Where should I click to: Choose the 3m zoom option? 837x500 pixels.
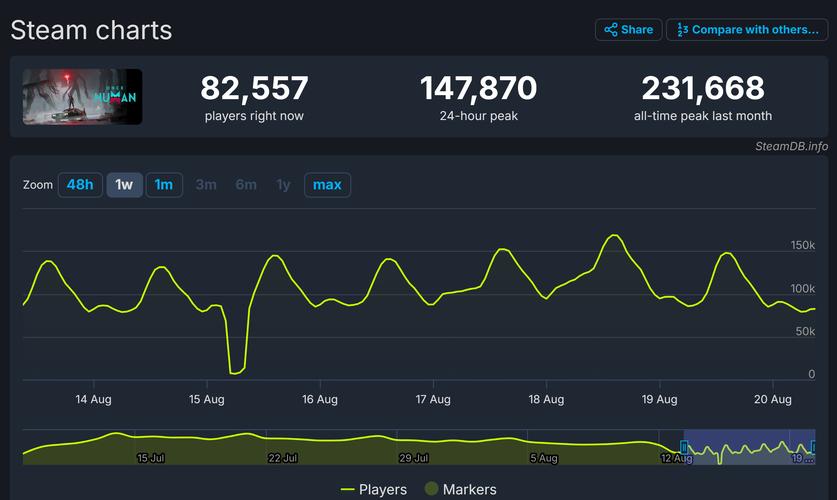click(x=206, y=185)
